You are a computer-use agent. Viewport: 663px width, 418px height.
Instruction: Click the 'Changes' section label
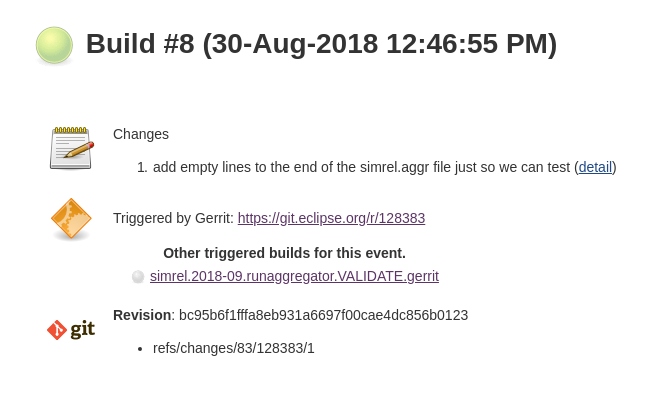tap(141, 134)
